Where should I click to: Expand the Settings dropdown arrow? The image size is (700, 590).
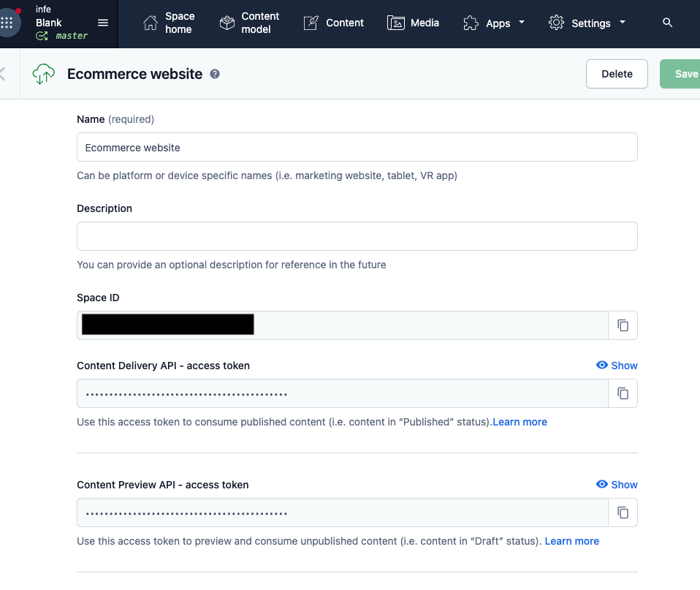(623, 22)
